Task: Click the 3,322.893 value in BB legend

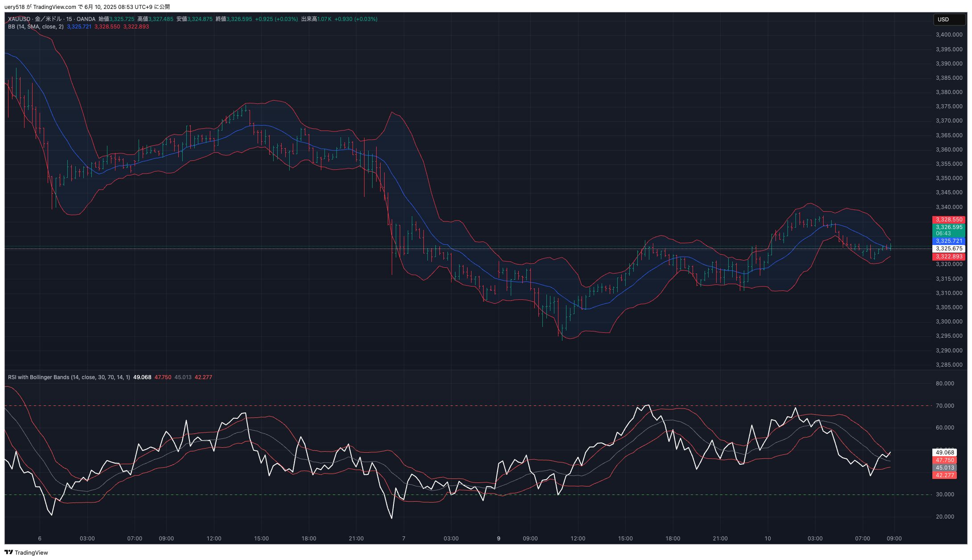Action: pos(136,27)
